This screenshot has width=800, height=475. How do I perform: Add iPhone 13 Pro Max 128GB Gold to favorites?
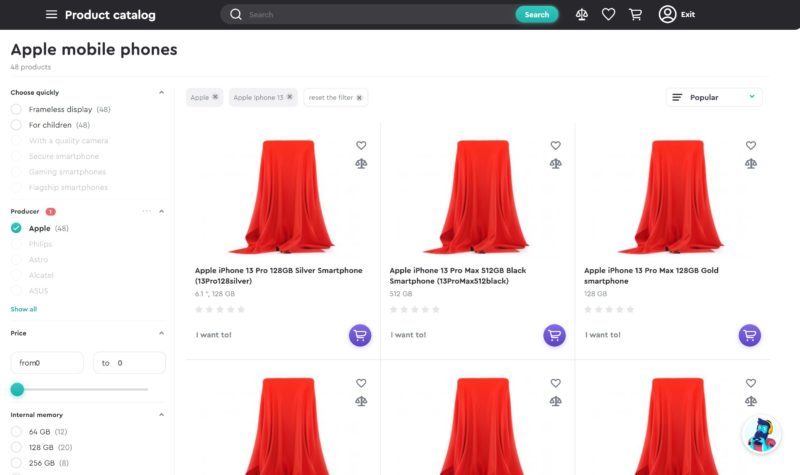[751, 145]
